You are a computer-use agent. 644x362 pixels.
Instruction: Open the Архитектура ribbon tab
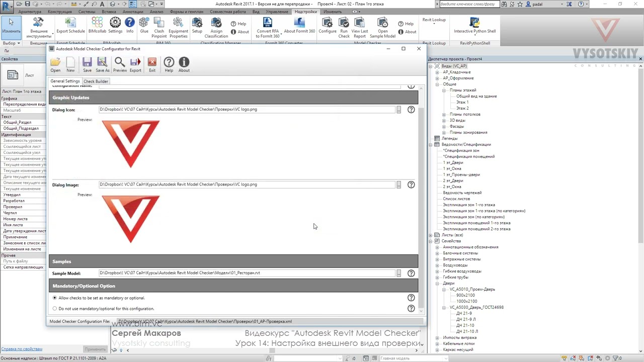30,12
